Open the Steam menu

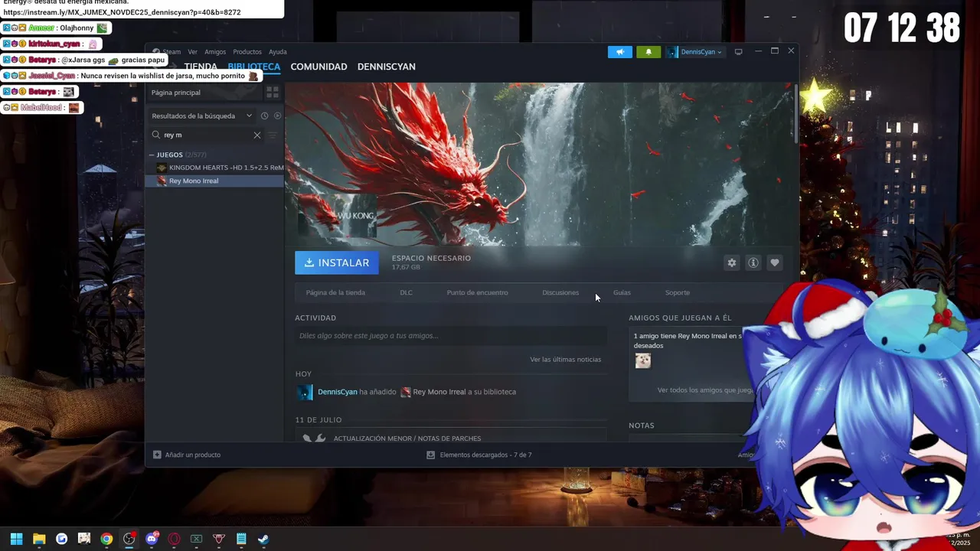click(x=171, y=52)
